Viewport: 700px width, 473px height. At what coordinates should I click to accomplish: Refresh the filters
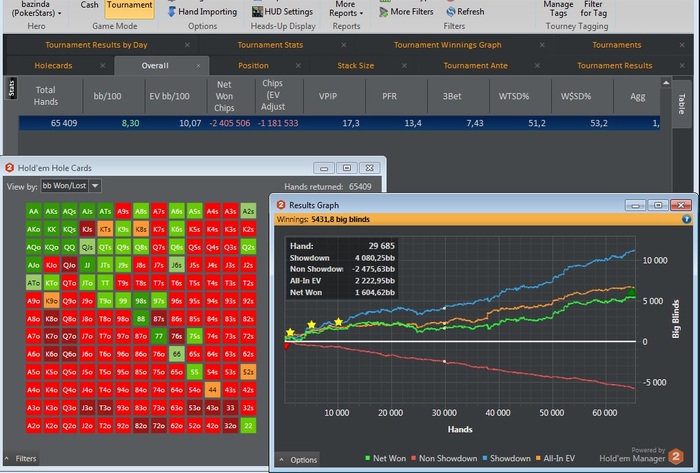coord(465,12)
